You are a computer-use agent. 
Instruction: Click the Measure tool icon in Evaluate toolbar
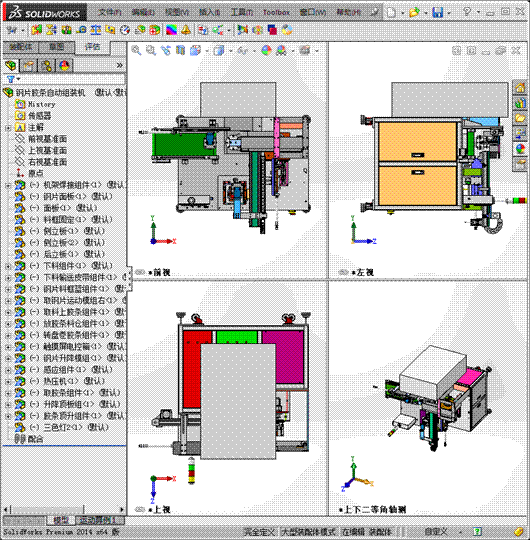click(82, 30)
